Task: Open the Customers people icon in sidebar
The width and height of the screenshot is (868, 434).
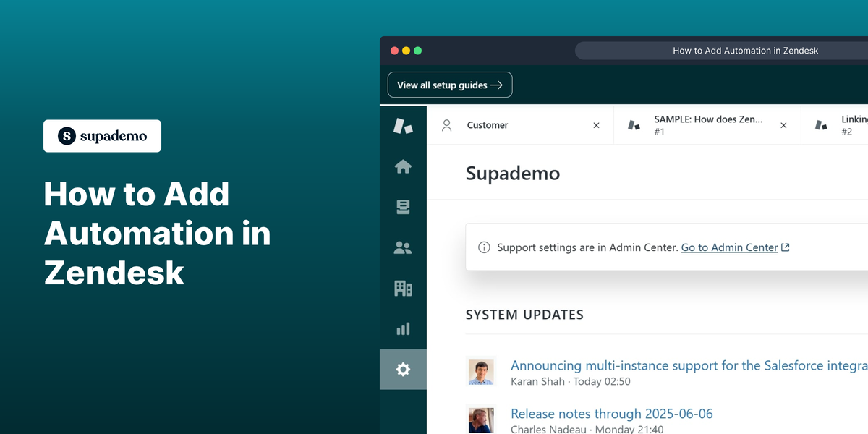Action: [x=403, y=248]
